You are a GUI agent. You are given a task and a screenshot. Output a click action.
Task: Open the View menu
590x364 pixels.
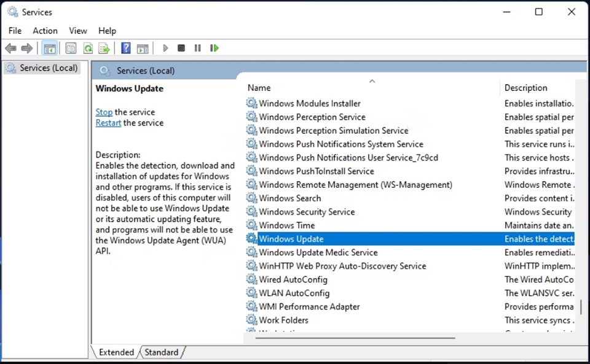[x=78, y=31]
